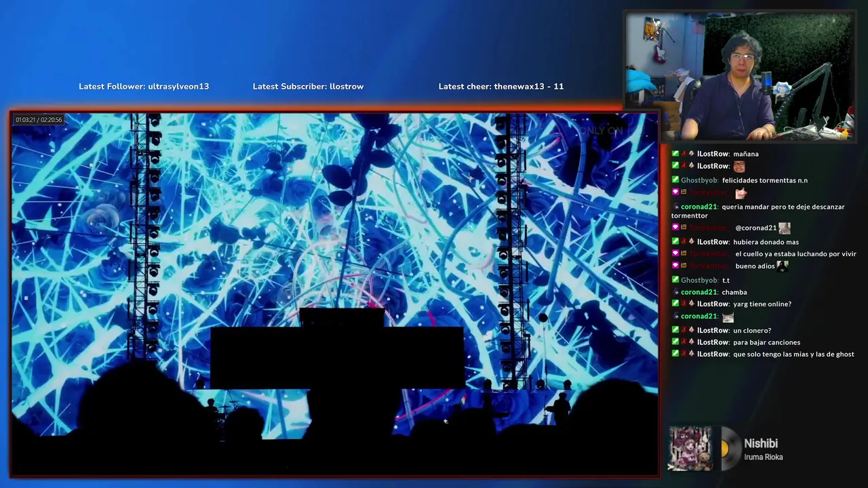This screenshot has height=488, width=868.
Task: Click the cat emote after the first Tormenttor name
Action: pos(742,193)
